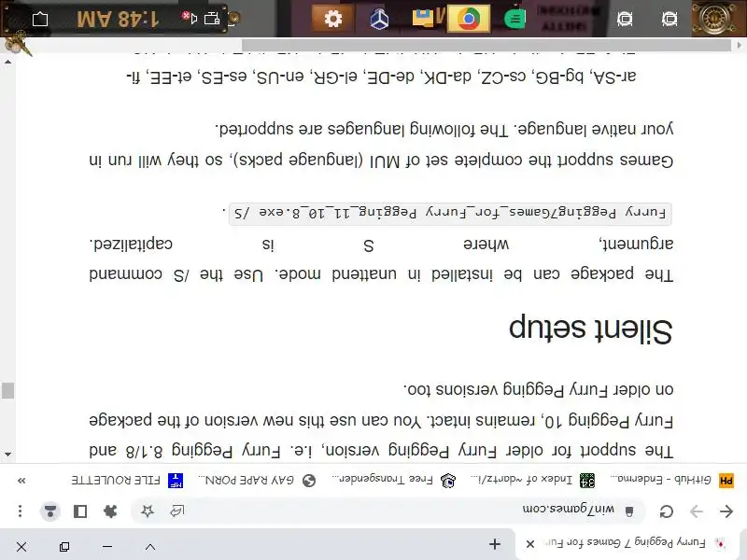This screenshot has height=560, width=747.
Task: Open the 1:48 AM clock
Action: (x=118, y=19)
